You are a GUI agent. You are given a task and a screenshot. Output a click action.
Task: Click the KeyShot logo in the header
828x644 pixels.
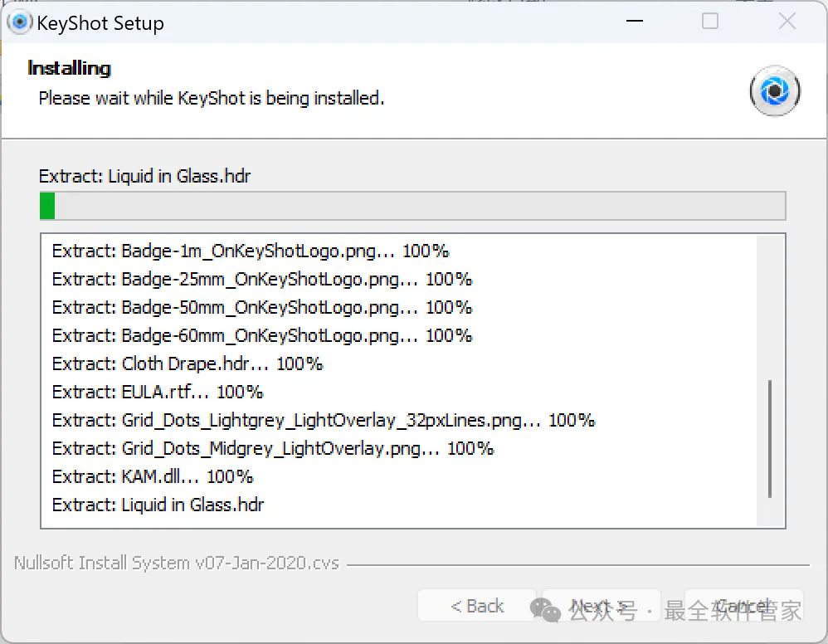pos(774,90)
